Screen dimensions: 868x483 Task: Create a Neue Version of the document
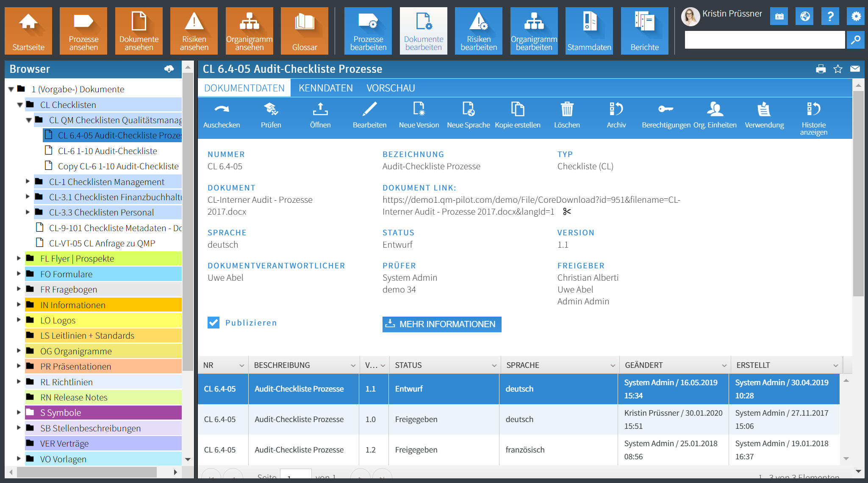[419, 115]
